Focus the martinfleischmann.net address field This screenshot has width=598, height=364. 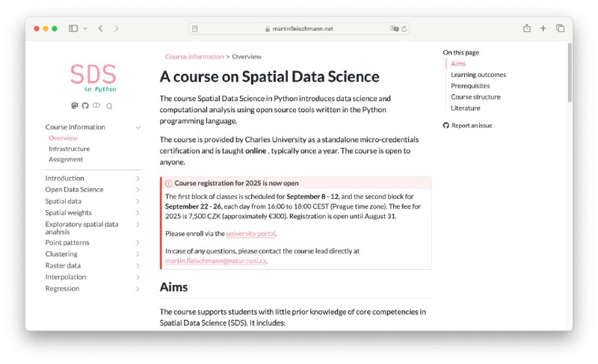click(x=299, y=28)
